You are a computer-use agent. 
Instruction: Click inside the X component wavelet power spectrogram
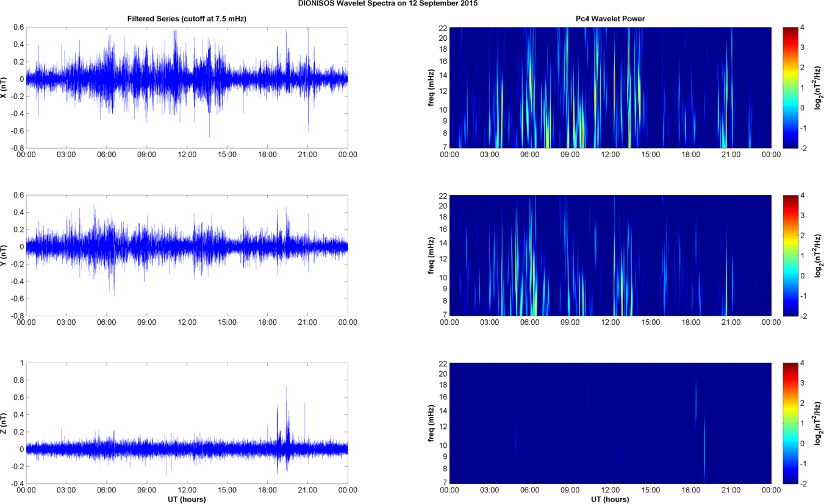(x=611, y=87)
